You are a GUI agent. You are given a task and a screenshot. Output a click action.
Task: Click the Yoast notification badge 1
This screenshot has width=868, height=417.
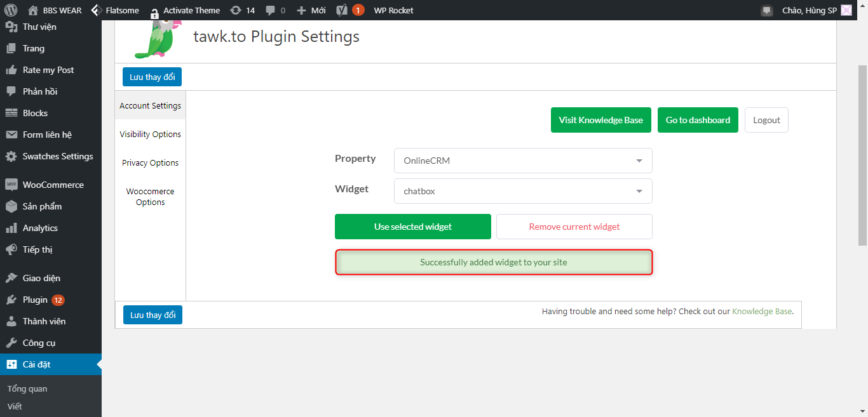[x=358, y=10]
